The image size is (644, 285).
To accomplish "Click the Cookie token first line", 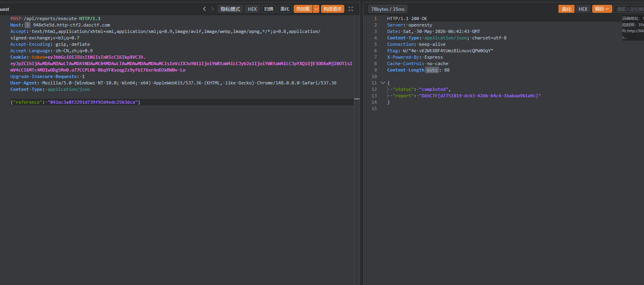I will tap(78, 57).
